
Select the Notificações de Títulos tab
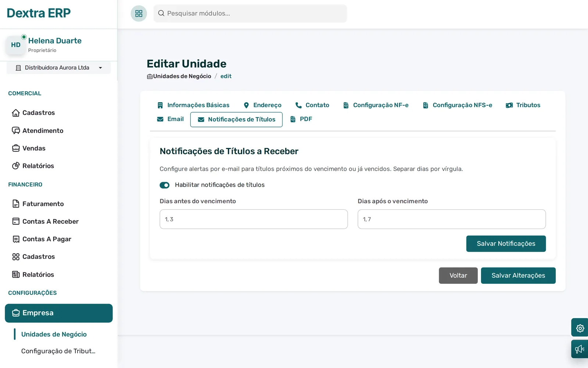tap(236, 120)
